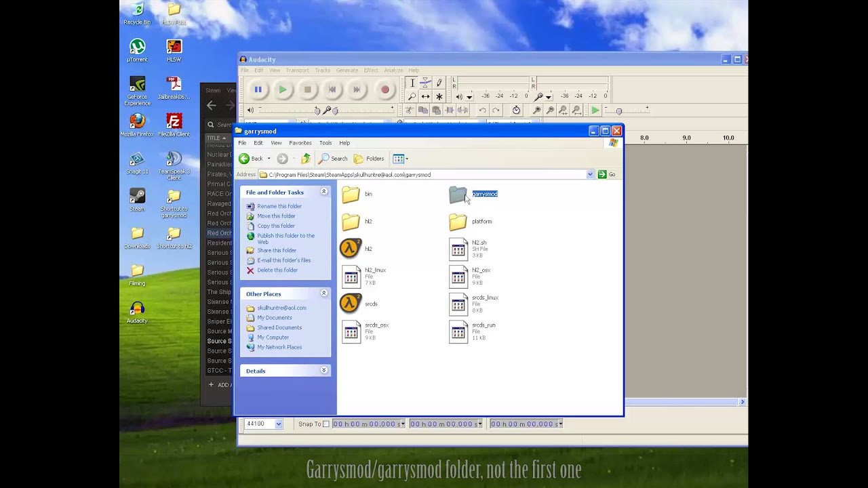The image size is (868, 488).
Task: Open input meter microphone dropdown in Audacity
Action: (x=548, y=96)
